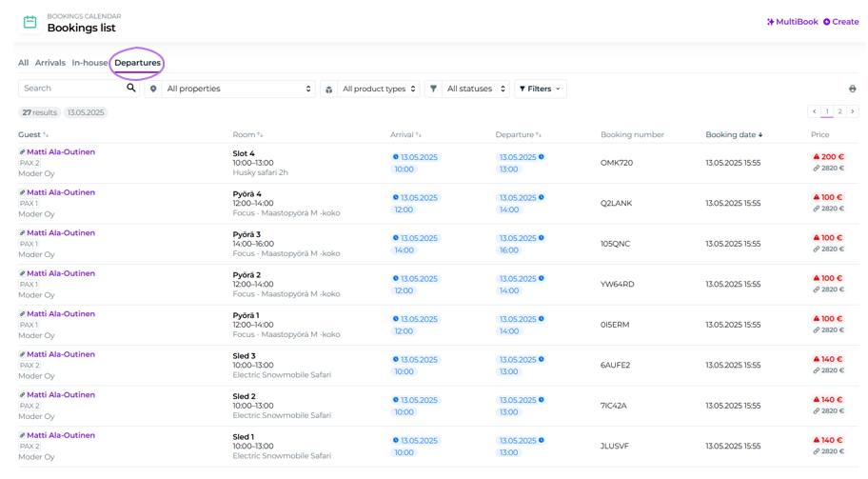The width and height of the screenshot is (868, 479).
Task: Click link icon beside guest in Pyörä 2 row
Action: point(22,273)
